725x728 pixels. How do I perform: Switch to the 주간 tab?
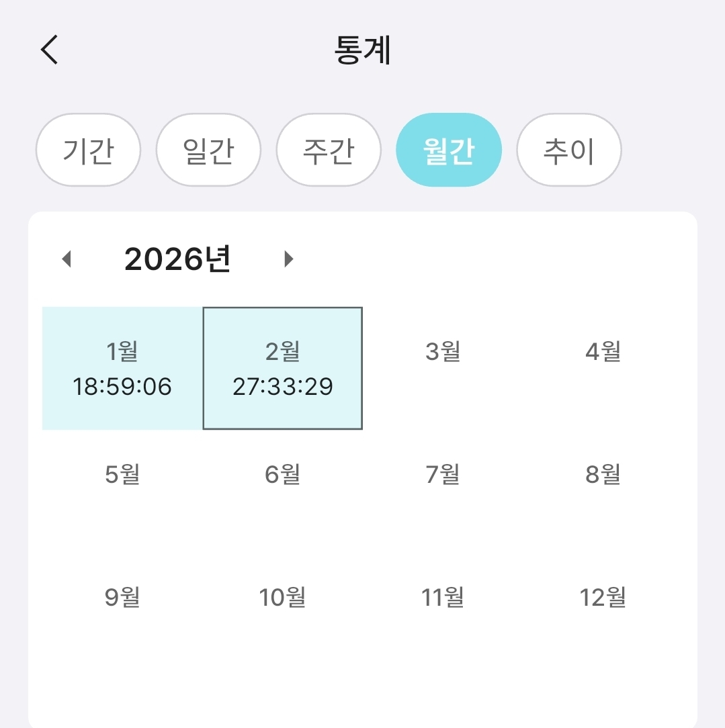pos(329,150)
